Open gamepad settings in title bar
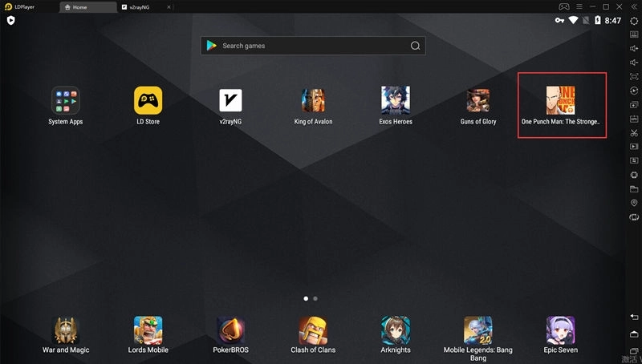Viewport: 642px width, 364px height. [x=564, y=6]
